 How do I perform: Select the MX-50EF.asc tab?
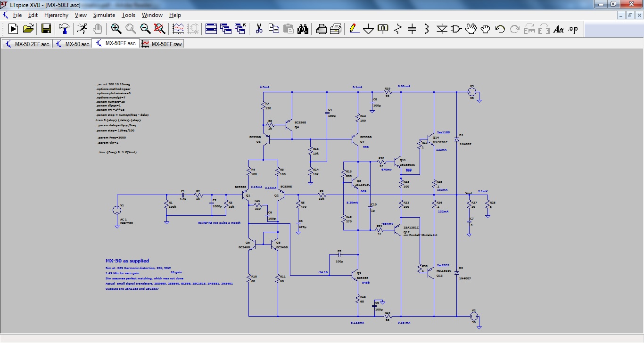click(x=116, y=43)
